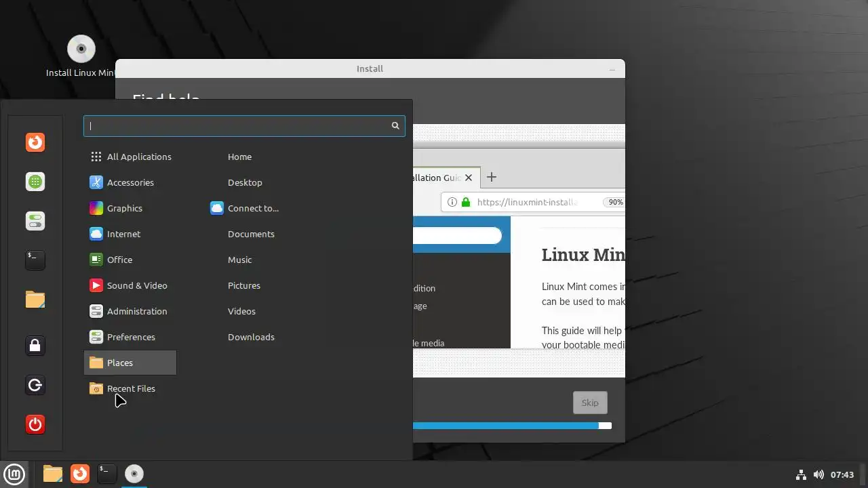868x488 pixels.
Task: Open the Documents place
Action: coord(251,234)
